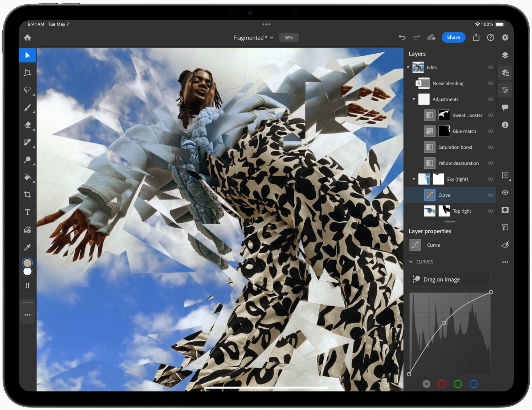This screenshot has height=410, width=532.
Task: Click the Undo arrow
Action: (402, 37)
